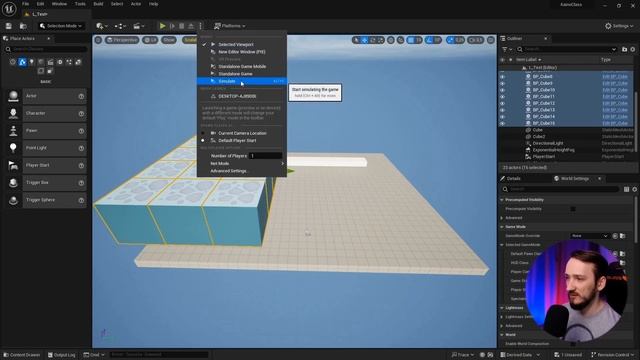The width and height of the screenshot is (640, 360).
Task: Click the Save current level icon
Action: point(9,26)
